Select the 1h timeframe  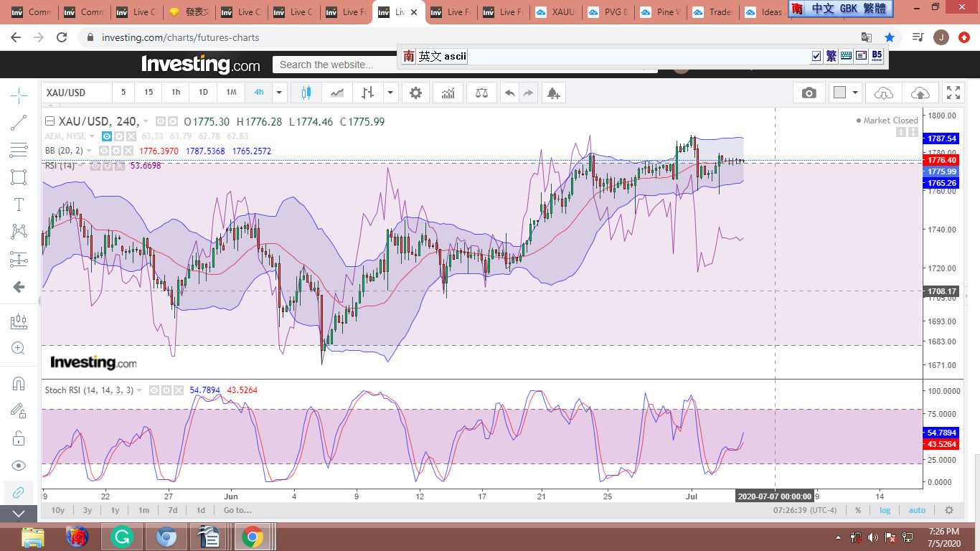pos(176,93)
